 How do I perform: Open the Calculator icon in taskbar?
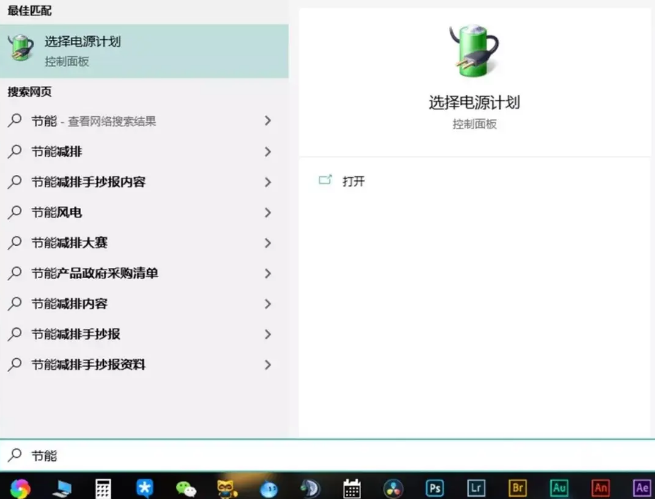[x=103, y=488]
